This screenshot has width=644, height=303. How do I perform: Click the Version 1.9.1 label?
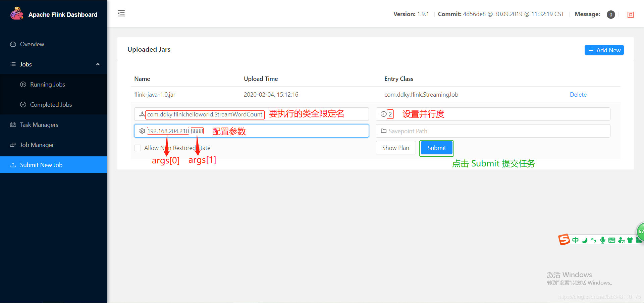pyautogui.click(x=411, y=14)
